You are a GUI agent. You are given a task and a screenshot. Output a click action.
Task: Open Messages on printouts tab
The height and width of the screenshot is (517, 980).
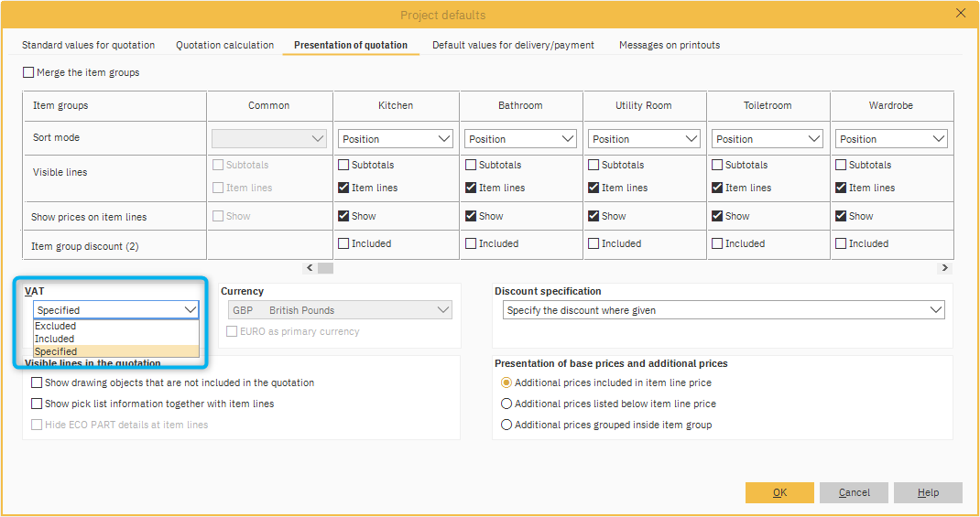pos(669,45)
